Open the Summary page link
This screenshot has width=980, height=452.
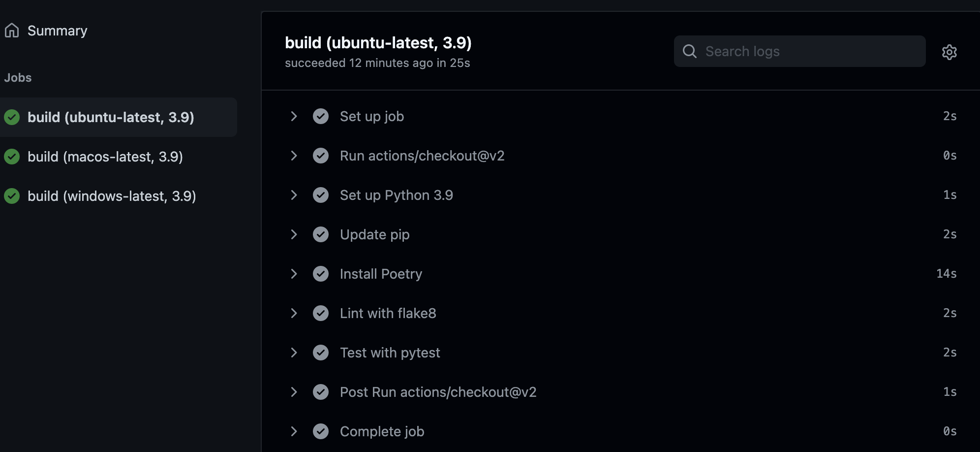point(57,31)
